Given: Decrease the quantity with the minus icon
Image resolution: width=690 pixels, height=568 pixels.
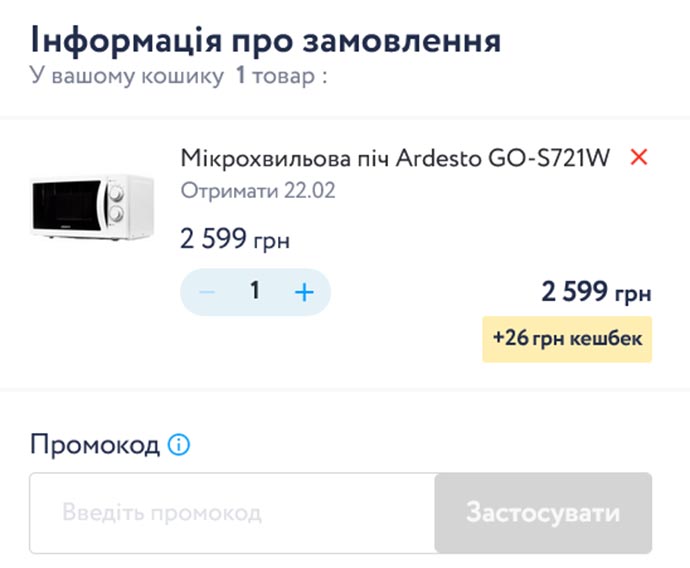Looking at the screenshot, I should [x=208, y=292].
